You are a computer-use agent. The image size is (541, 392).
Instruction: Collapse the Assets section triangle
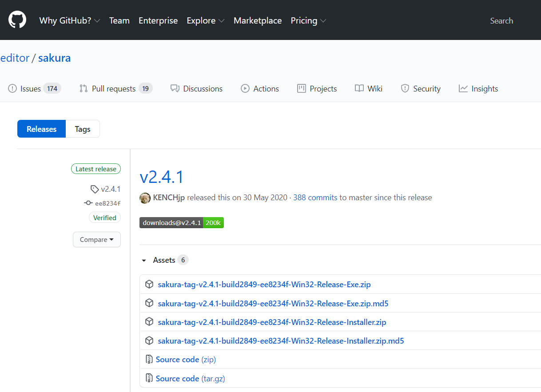(144, 260)
